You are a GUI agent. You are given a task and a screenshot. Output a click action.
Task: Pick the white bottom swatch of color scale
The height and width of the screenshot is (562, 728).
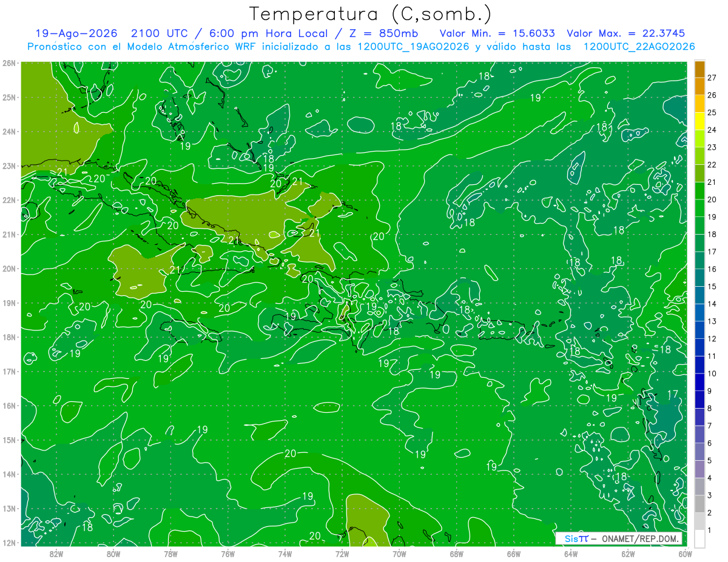[x=699, y=538]
